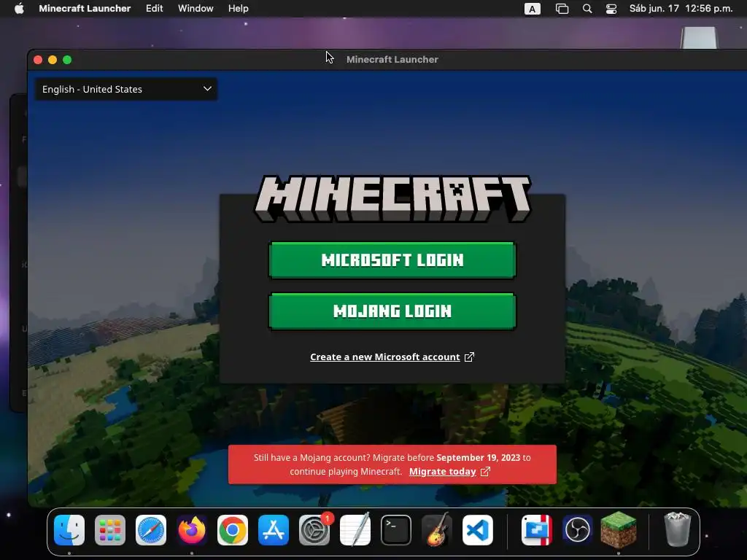Minimize the launcher with the yellow button
Image resolution: width=747 pixels, height=560 pixels.
[x=53, y=60]
